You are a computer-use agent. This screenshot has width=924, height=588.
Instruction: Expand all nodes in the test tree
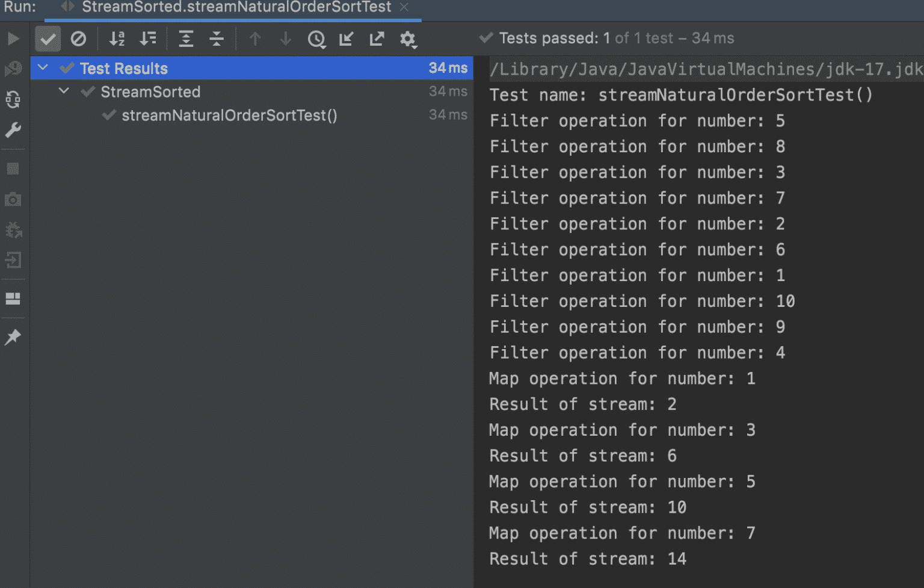pyautogui.click(x=186, y=39)
